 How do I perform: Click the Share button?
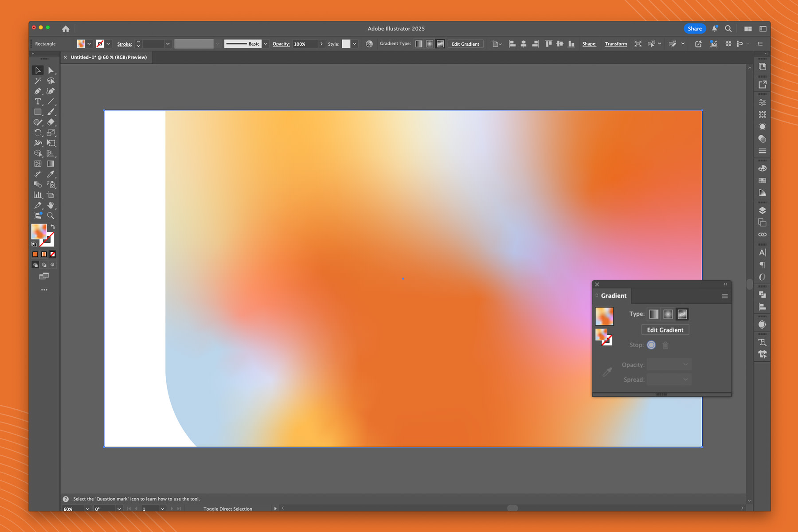(695, 28)
